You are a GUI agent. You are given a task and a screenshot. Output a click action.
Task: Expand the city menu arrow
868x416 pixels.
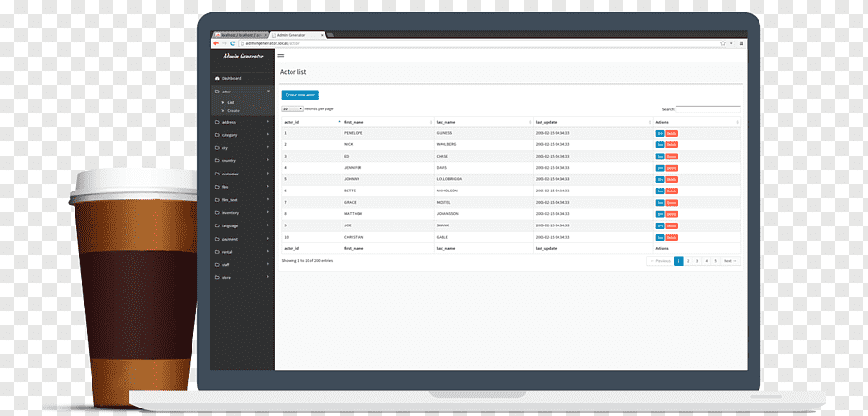click(x=268, y=148)
